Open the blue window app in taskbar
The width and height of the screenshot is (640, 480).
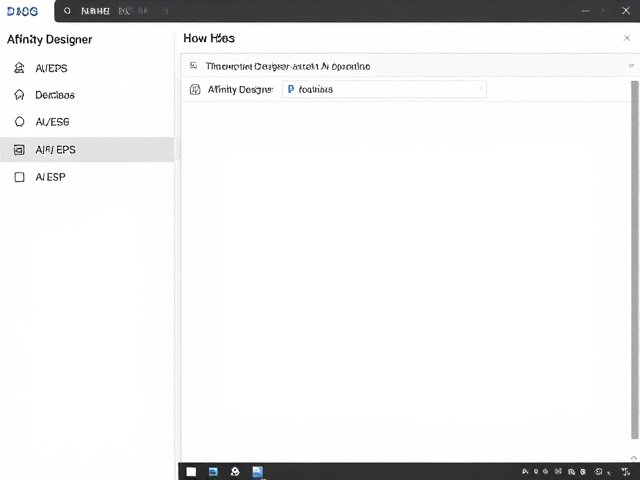tap(213, 472)
